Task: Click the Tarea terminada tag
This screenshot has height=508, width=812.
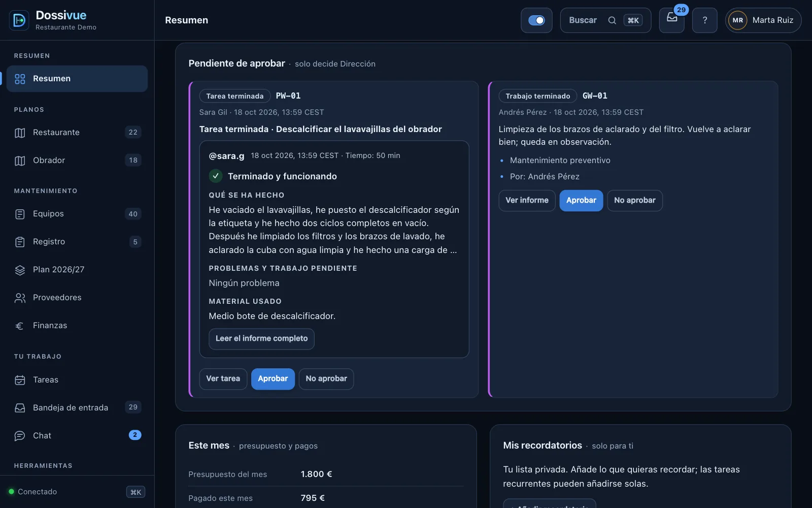Action: coord(235,96)
